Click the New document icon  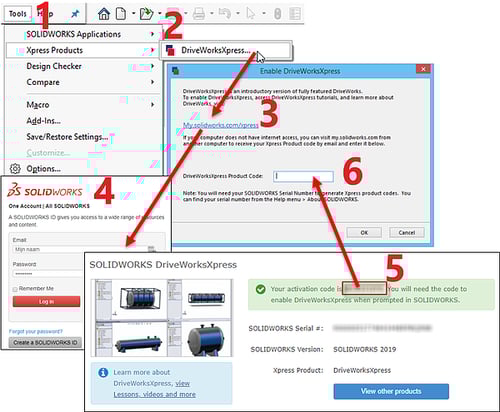121,14
